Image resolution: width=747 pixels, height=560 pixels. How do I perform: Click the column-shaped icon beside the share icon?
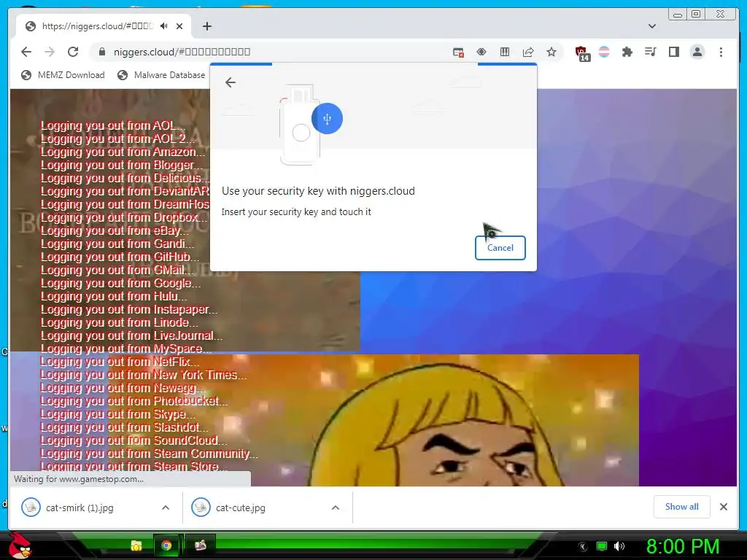(x=505, y=52)
